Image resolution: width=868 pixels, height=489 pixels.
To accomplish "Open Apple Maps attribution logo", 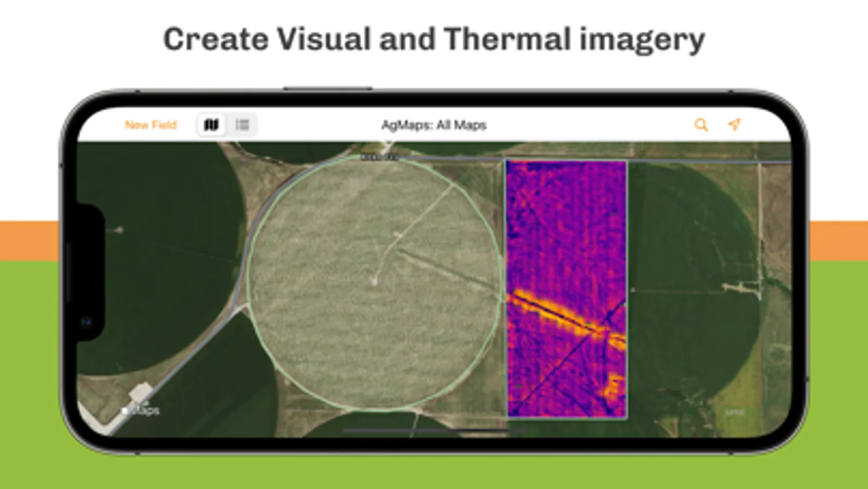I will tap(141, 410).
